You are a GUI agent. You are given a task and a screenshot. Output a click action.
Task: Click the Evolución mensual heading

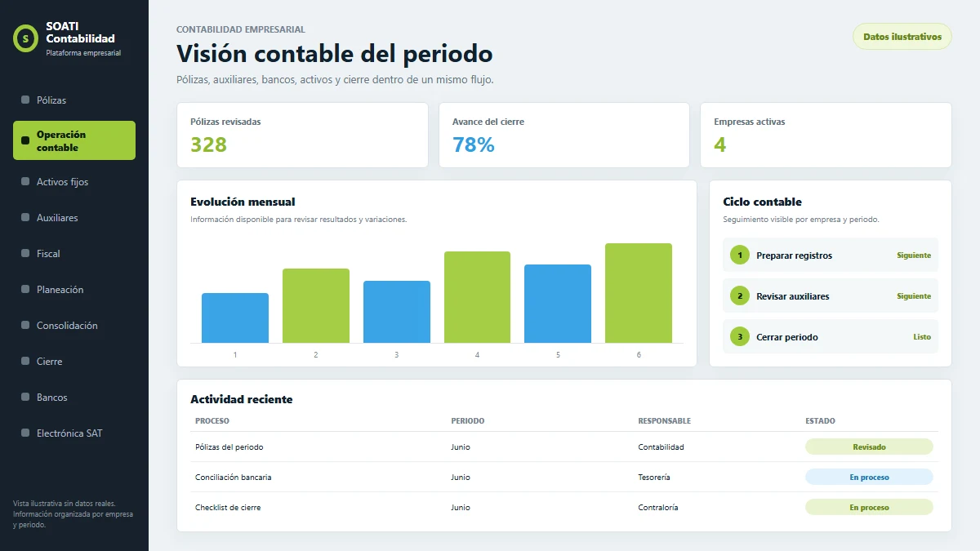click(243, 202)
